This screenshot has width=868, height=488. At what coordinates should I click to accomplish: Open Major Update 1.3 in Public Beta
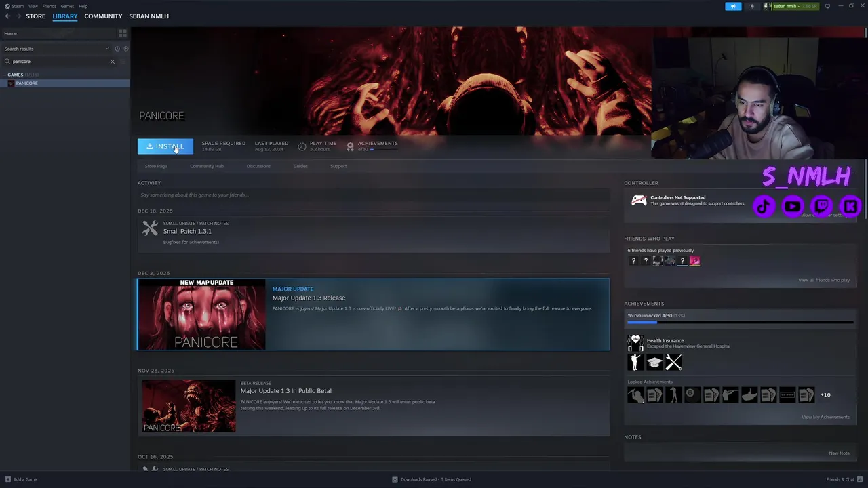coord(285,391)
